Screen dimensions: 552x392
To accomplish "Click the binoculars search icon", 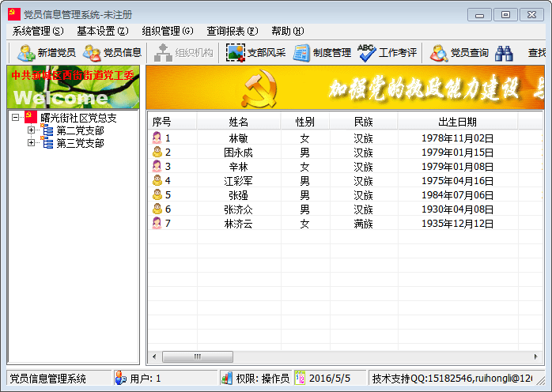I will point(505,53).
